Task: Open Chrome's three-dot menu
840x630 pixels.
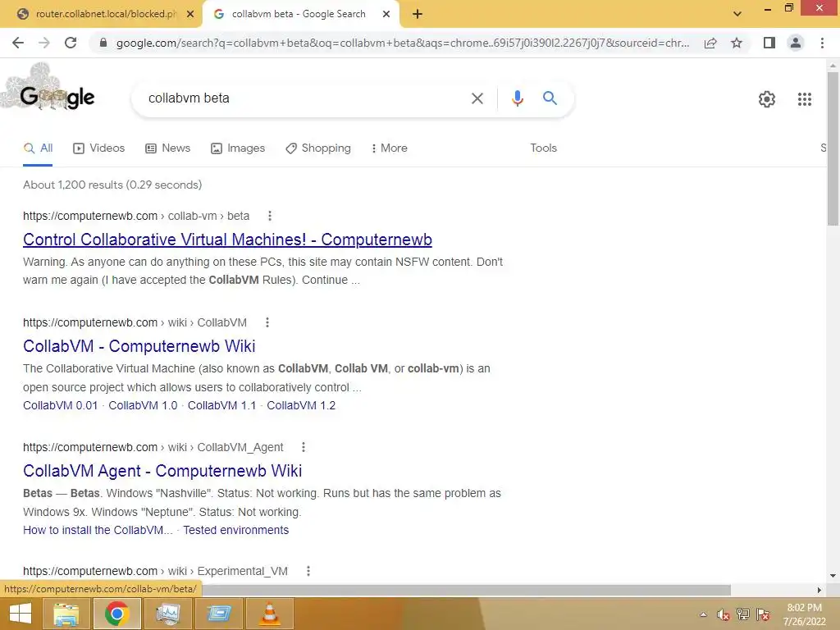Action: (822, 43)
